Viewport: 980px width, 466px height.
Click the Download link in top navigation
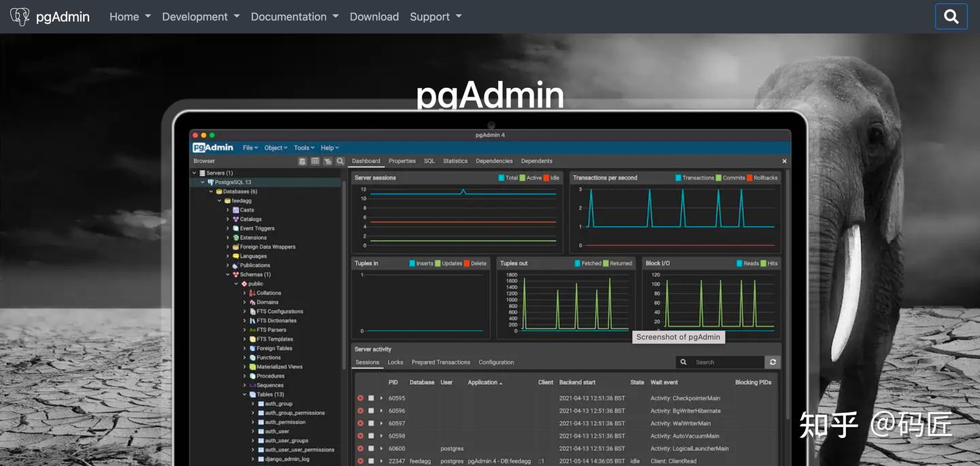tap(374, 16)
